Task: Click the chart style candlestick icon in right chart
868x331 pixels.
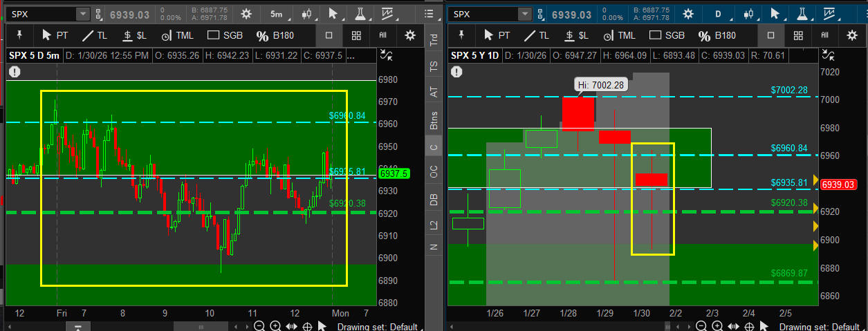Action: pos(749,14)
